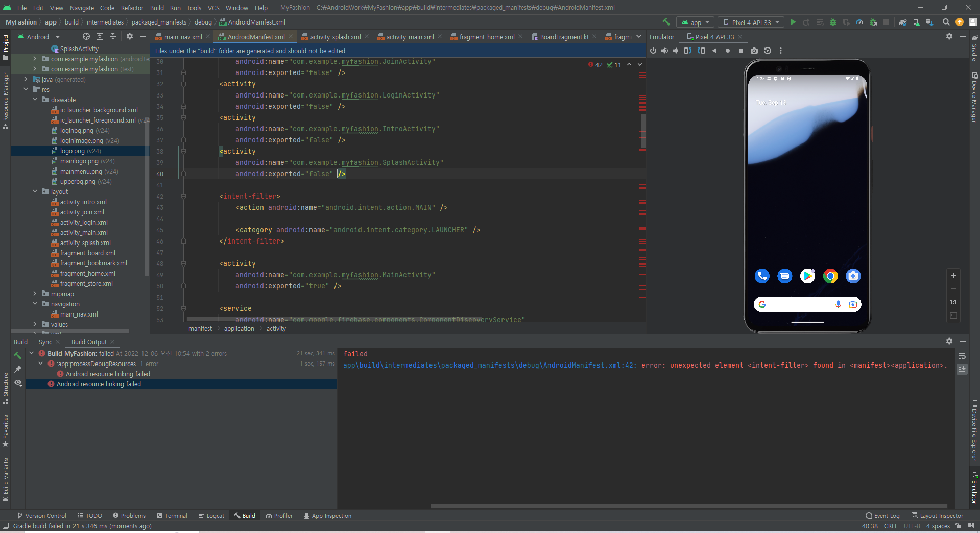Rotate emulator left

[688, 51]
